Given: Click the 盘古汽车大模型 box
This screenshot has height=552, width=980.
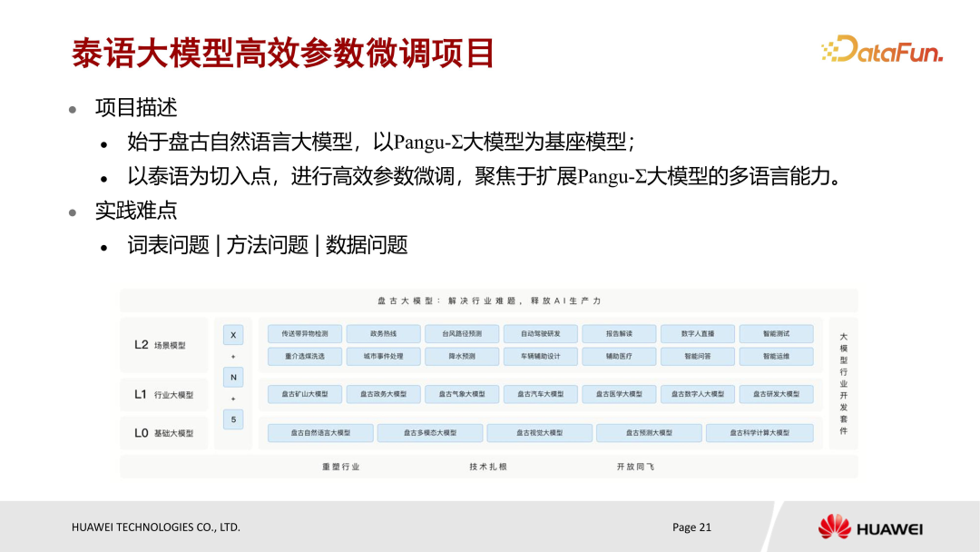Looking at the screenshot, I should (x=541, y=394).
